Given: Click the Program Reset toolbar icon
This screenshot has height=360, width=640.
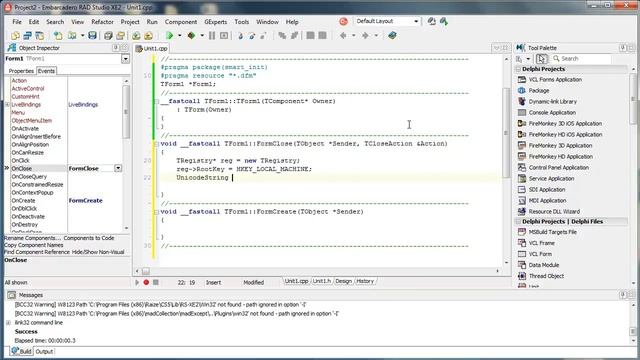Looking at the screenshot, I should pyautogui.click(x=224, y=36).
